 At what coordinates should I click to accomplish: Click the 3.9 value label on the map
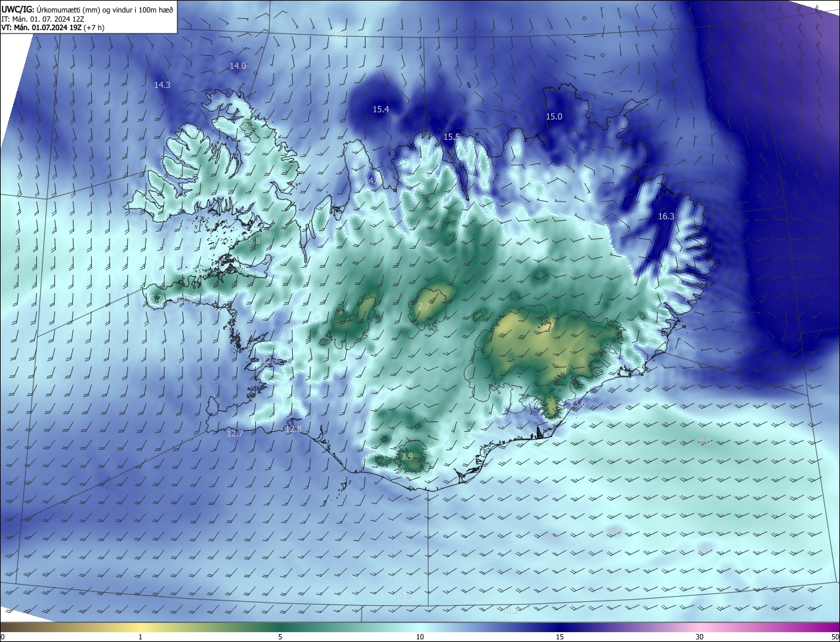coord(407,456)
